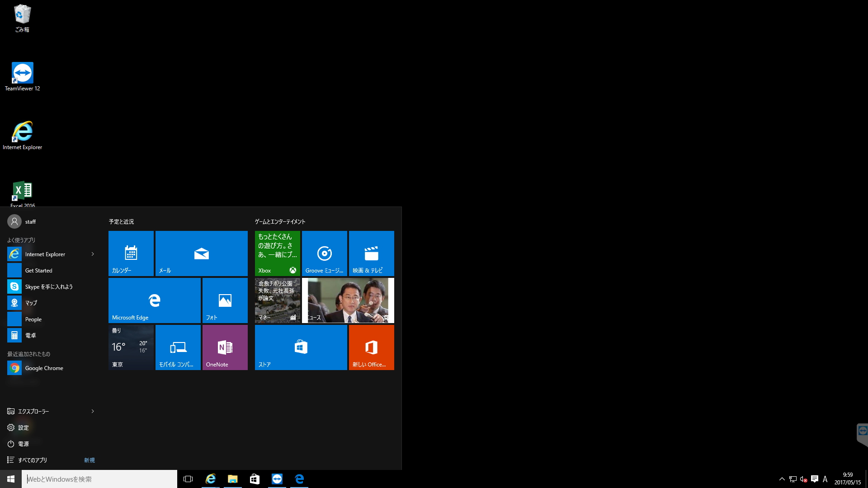Open the network status tray icon
This screenshot has height=488, width=868.
793,479
